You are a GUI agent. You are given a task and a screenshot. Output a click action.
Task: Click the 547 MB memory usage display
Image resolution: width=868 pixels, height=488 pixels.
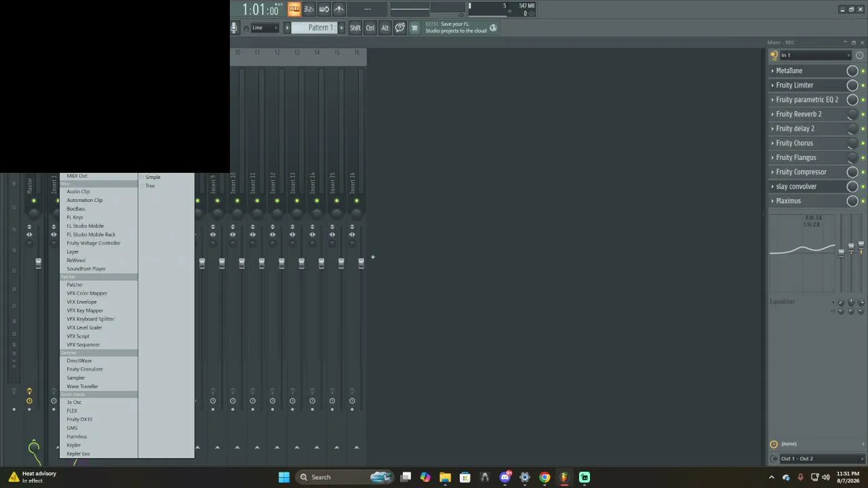pyautogui.click(x=527, y=6)
